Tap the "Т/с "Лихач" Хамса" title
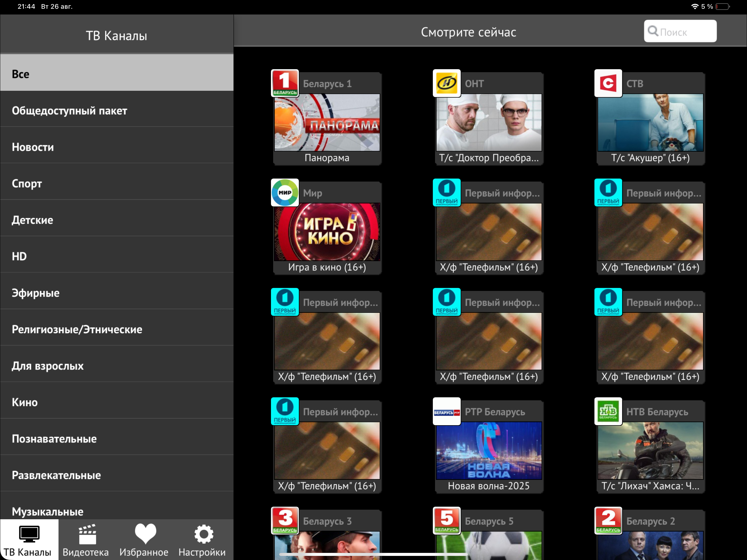 click(650, 486)
